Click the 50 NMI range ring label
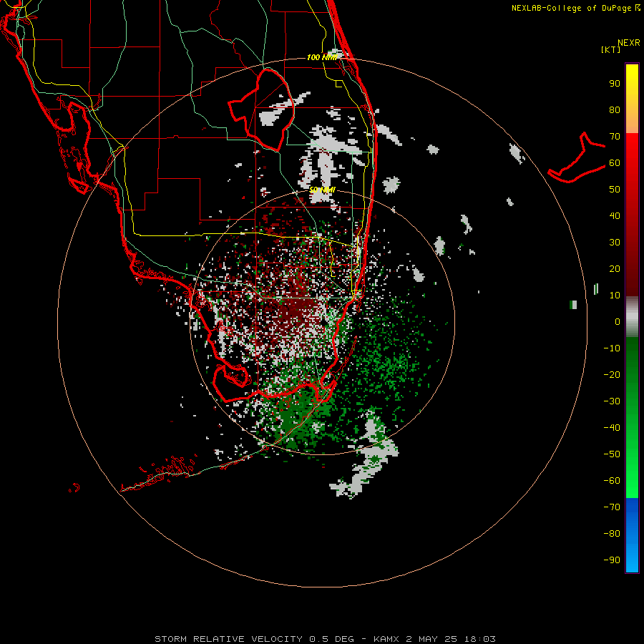The width and height of the screenshot is (644, 644). click(322, 190)
